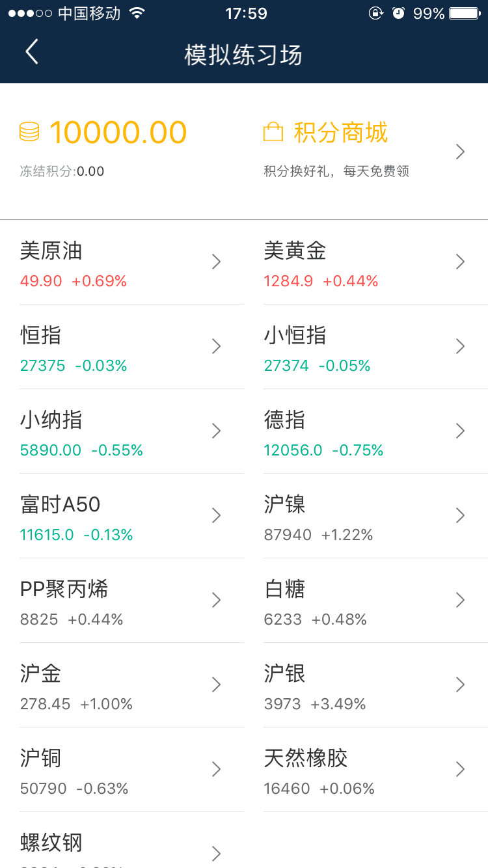Image resolution: width=488 pixels, height=868 pixels.
Task: Expand 美原油 row chevron
Action: 217,262
